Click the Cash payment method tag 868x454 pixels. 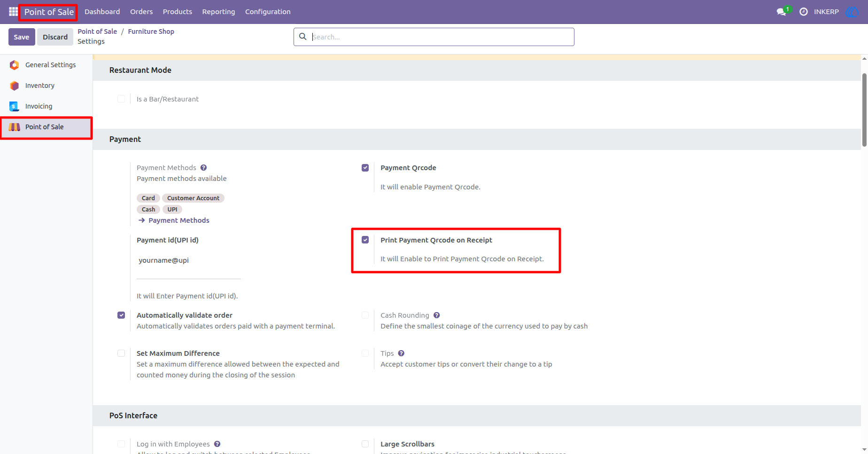[x=148, y=209]
